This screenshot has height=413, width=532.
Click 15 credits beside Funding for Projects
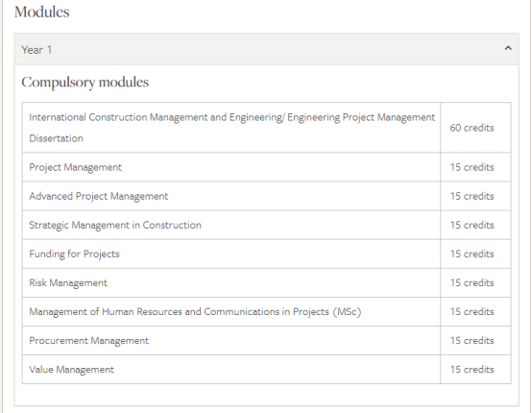tap(472, 254)
